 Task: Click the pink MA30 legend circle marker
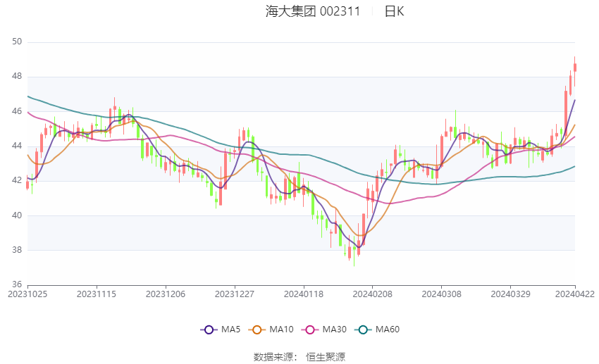pos(309,329)
